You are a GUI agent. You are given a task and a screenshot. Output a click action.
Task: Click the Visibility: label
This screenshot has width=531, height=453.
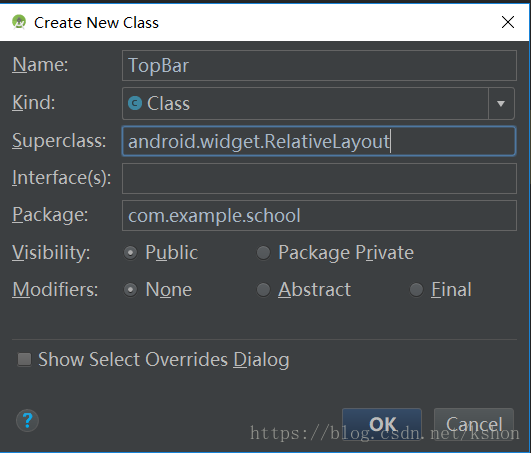[x=51, y=253]
